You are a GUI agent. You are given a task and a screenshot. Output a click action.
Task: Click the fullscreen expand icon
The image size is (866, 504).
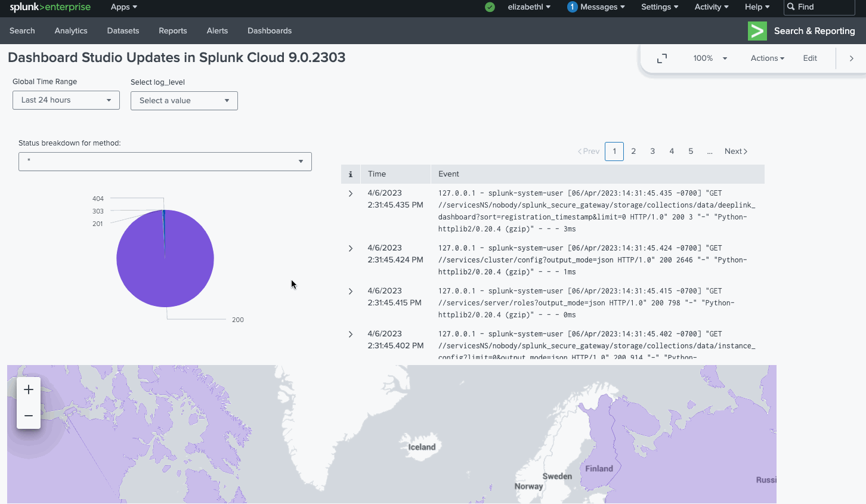coord(662,58)
